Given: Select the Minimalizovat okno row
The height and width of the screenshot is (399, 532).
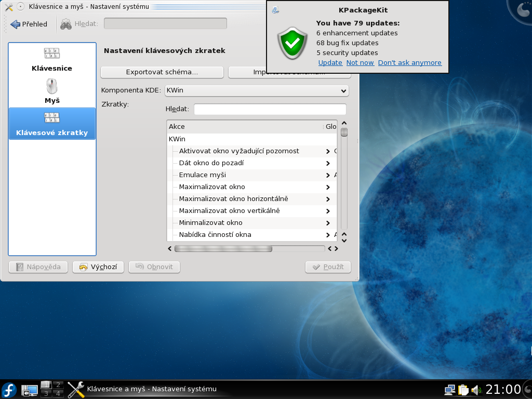Looking at the screenshot, I should point(252,222).
